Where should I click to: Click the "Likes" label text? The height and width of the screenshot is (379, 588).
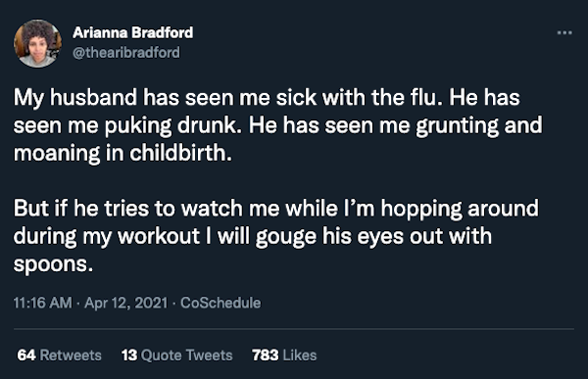300,355
